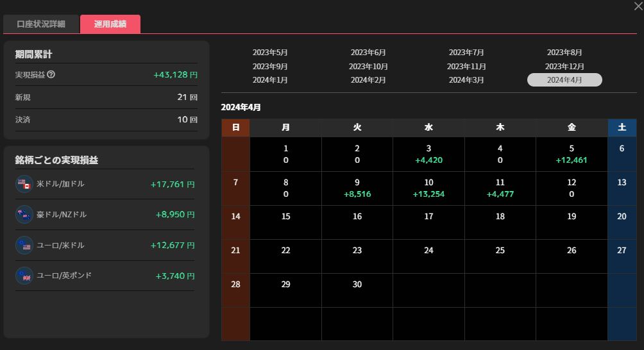Open the 運用成績 tab
The image size is (644, 350).
coord(110,24)
